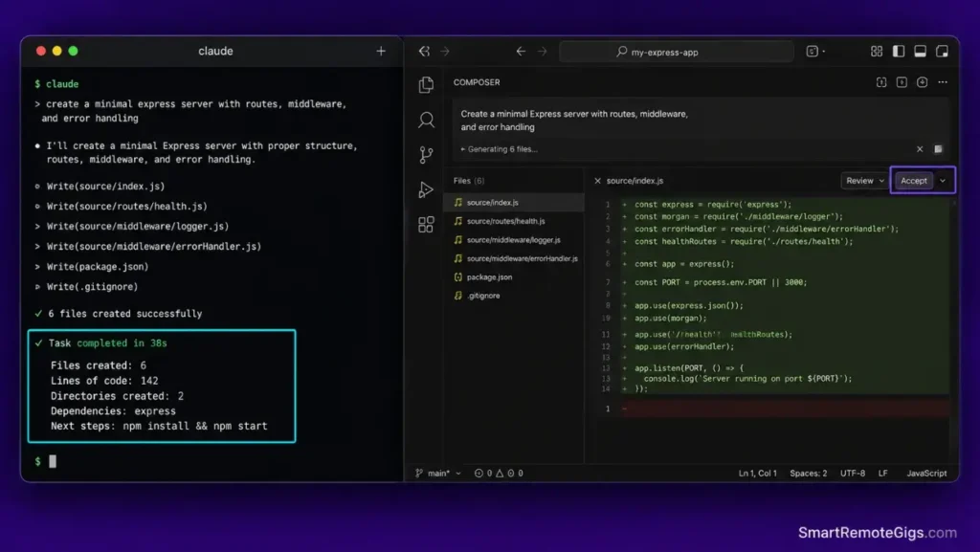
Task: Click the forward arrow beside the double-angle icon
Action: click(445, 52)
